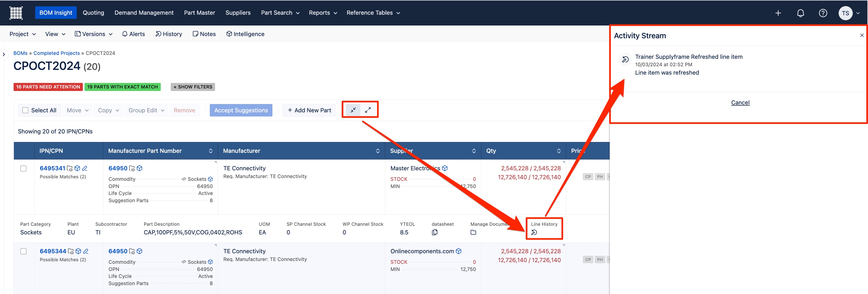
Task: Open the notifications bell
Action: (x=801, y=13)
